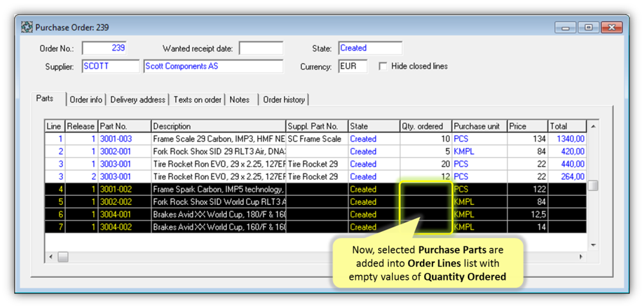The height and width of the screenshot is (308, 644).
Task: Click Frame Spark Carbon description cell
Action: pos(219,190)
